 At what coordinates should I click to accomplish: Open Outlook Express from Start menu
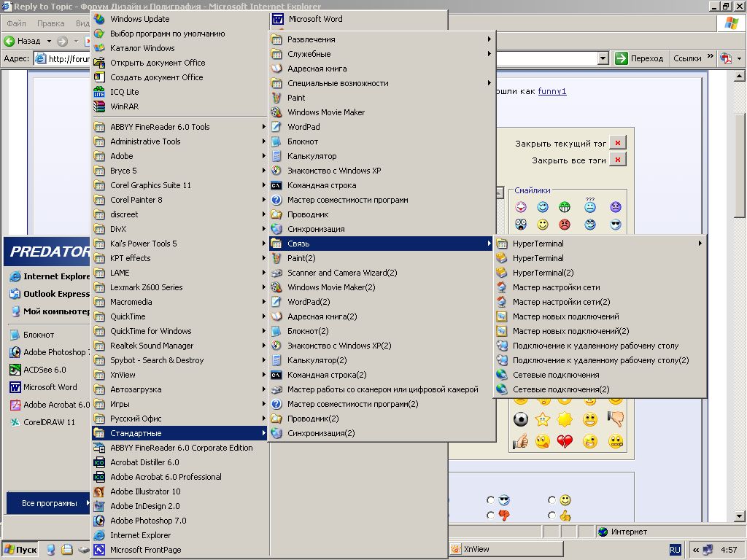point(50,294)
